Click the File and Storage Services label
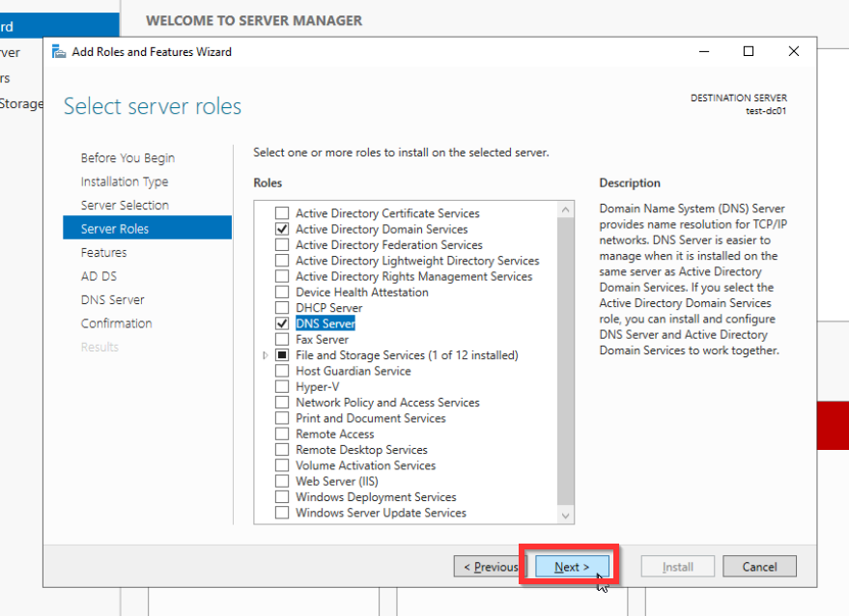 pos(407,355)
